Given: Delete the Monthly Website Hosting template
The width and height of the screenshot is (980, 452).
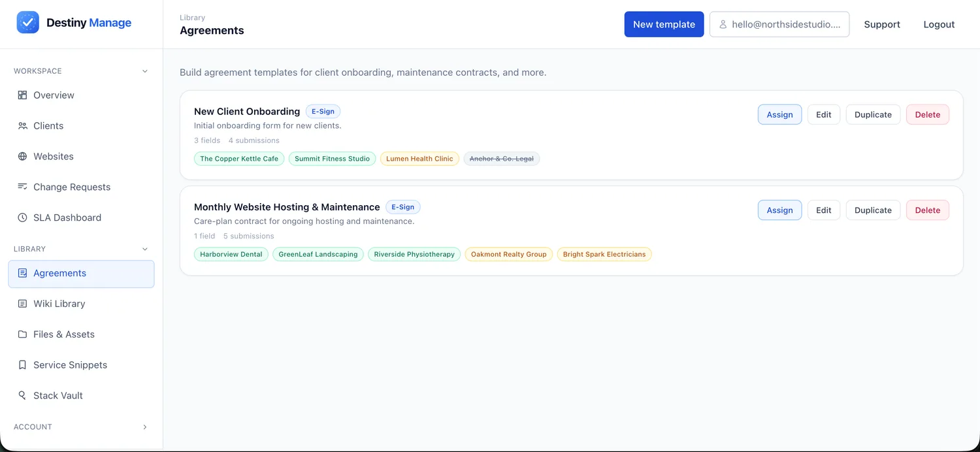Looking at the screenshot, I should pyautogui.click(x=928, y=210).
